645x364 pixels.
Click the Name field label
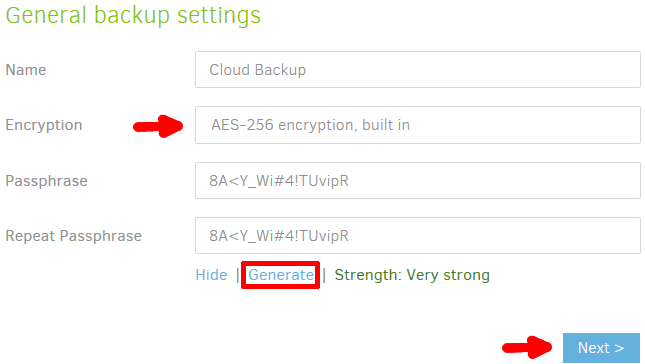26,70
